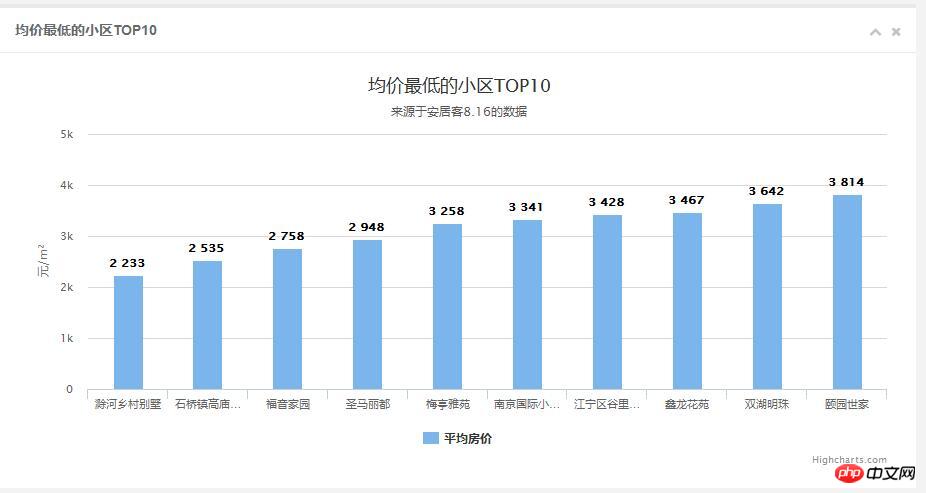926x493 pixels.
Task: Click the large centered chart title
Action: pyautogui.click(x=459, y=85)
